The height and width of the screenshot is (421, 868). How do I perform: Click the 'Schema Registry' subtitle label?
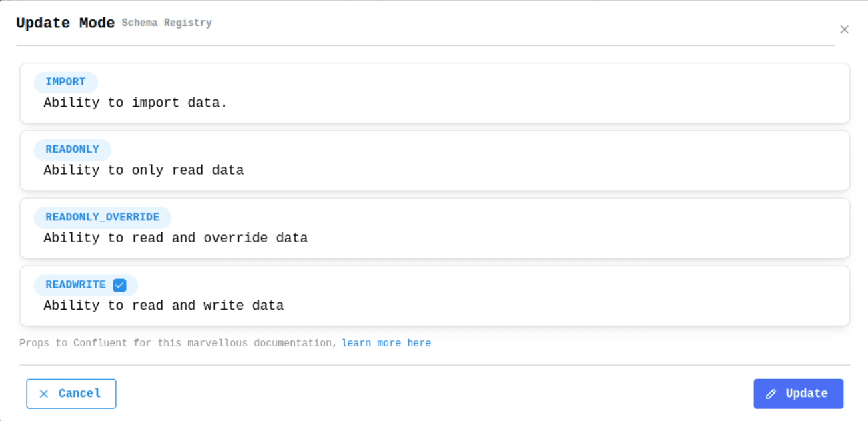(167, 23)
